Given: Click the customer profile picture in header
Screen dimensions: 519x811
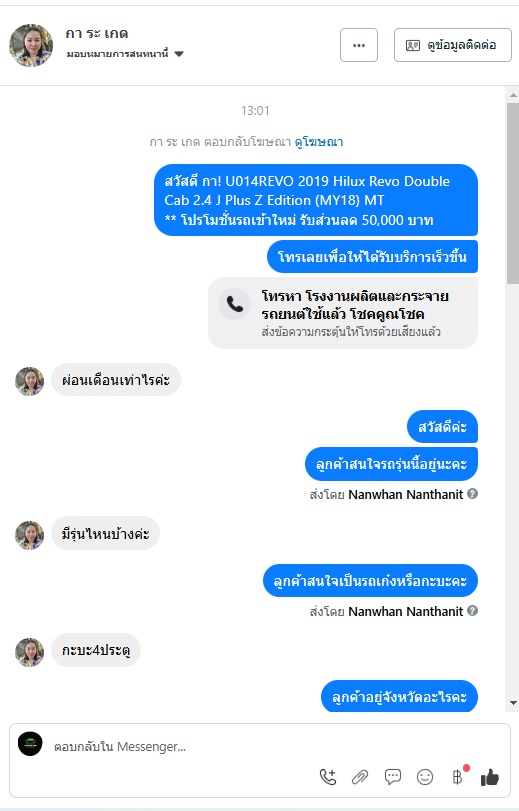Looking at the screenshot, I should tap(31, 46).
